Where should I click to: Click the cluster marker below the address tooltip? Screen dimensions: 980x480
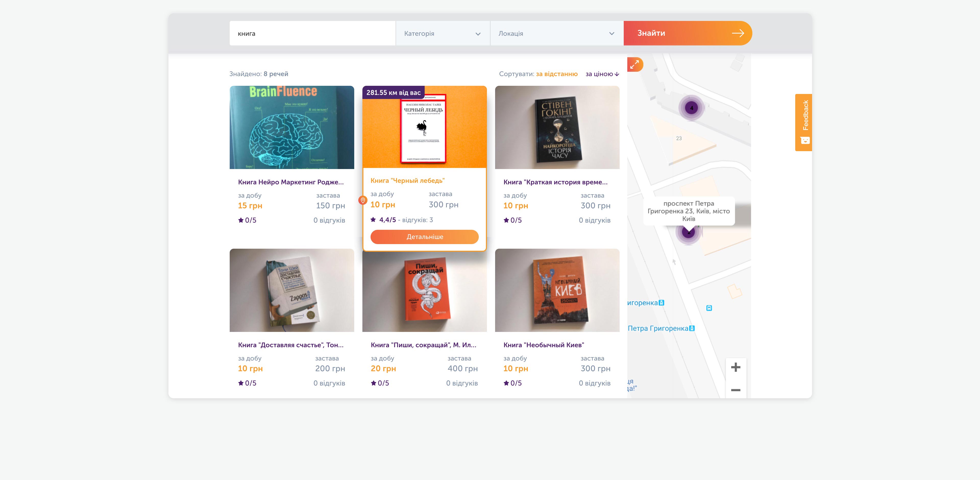click(688, 232)
